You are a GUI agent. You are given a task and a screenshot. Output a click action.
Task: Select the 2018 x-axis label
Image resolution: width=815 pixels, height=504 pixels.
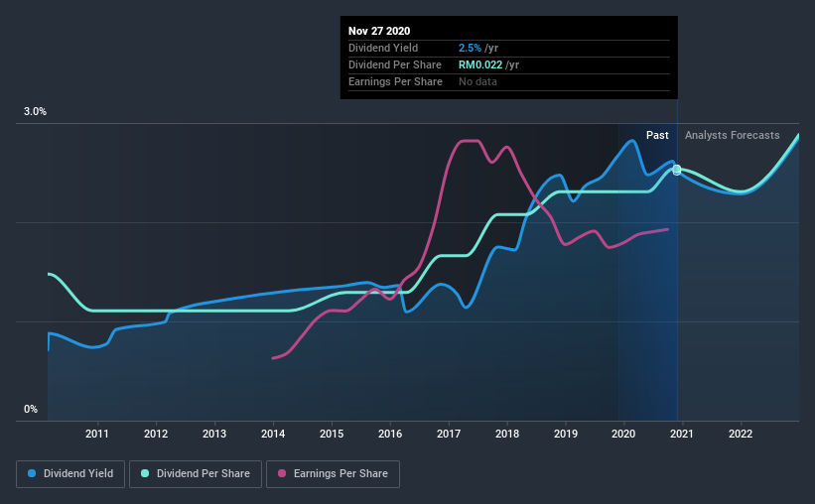pyautogui.click(x=507, y=434)
